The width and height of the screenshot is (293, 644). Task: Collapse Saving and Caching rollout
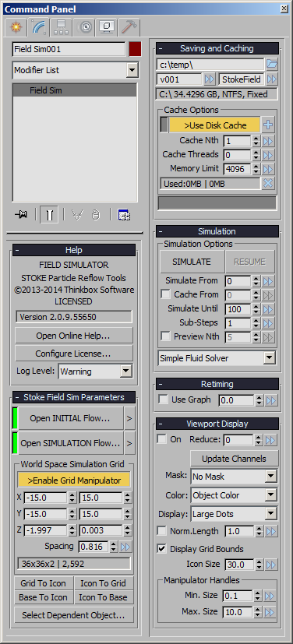(x=217, y=48)
